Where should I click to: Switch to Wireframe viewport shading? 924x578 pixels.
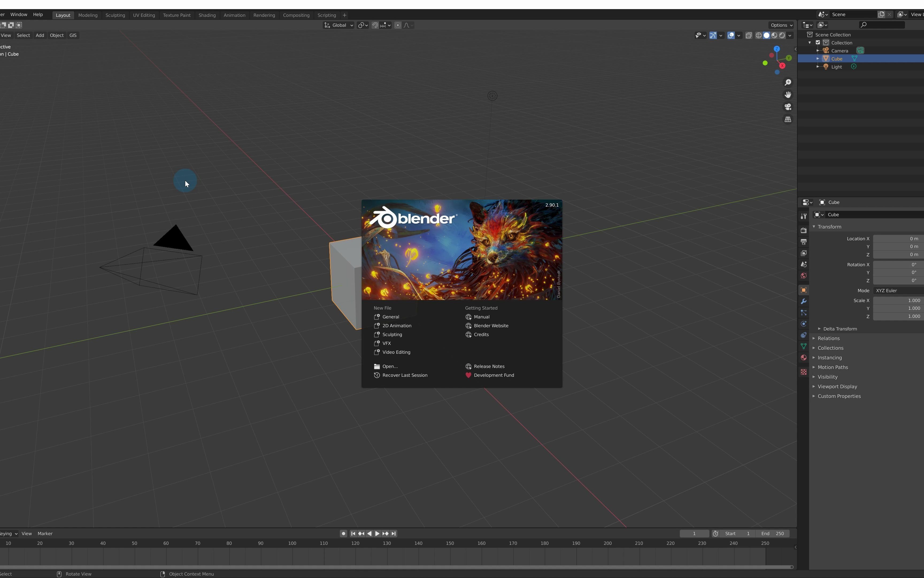[759, 36]
